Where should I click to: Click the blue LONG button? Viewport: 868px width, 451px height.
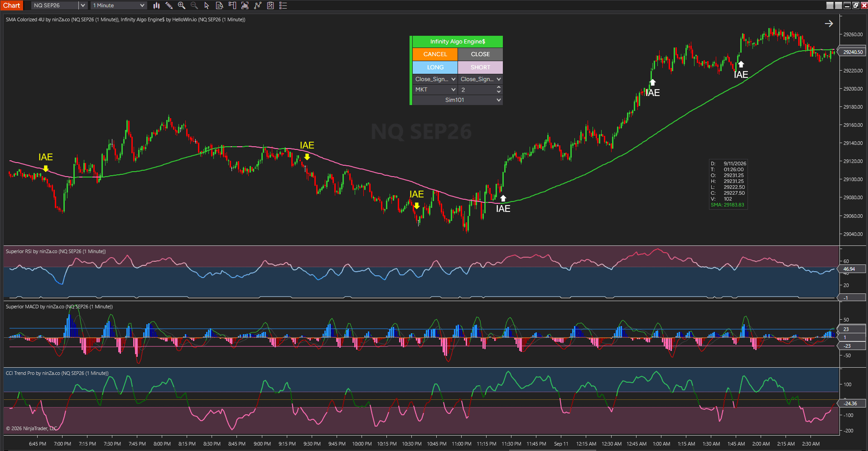pos(435,67)
